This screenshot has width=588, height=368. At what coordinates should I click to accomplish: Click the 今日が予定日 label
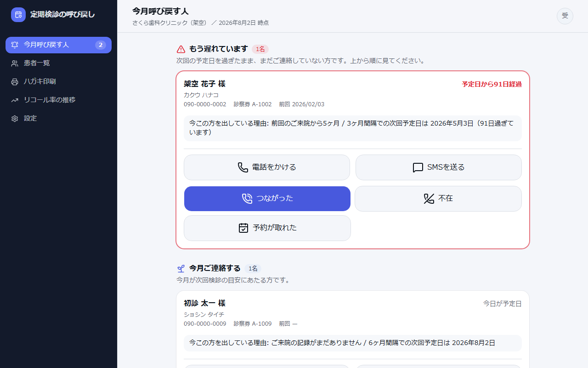pyautogui.click(x=502, y=304)
